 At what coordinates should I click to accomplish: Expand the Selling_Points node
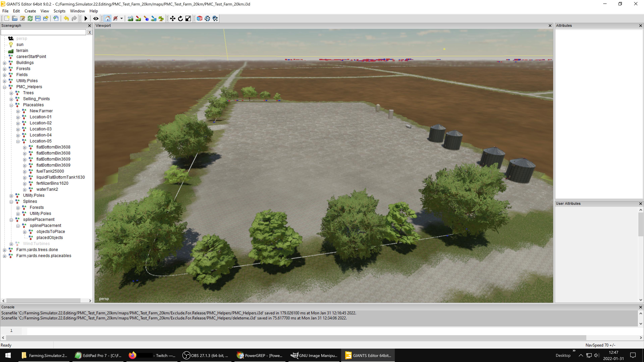(x=11, y=99)
